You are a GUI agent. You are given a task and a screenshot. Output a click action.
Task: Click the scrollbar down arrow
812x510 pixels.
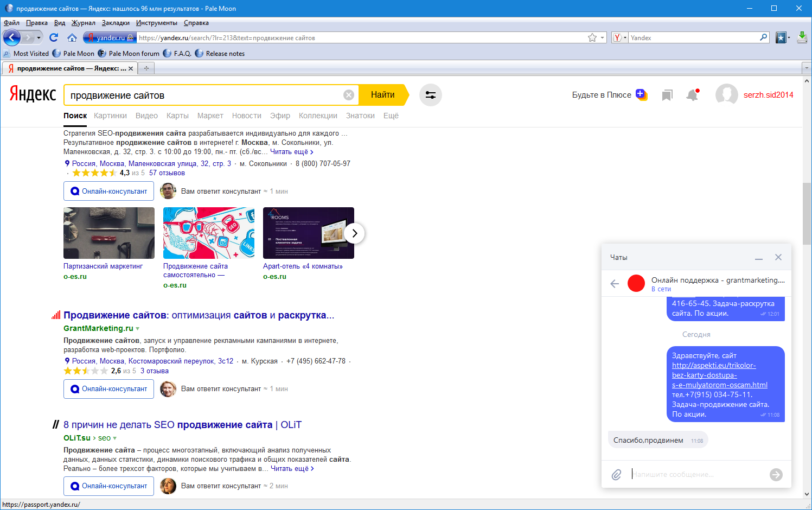pos(807,494)
